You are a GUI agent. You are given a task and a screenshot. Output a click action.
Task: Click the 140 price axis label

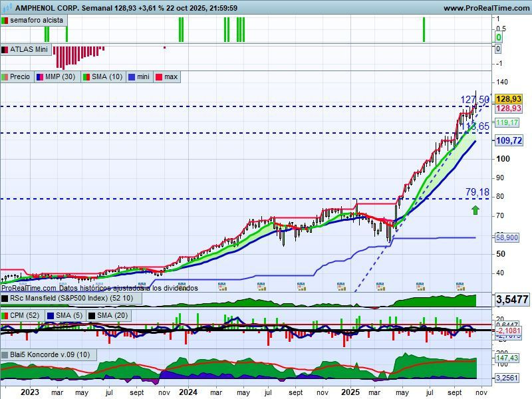tap(502, 82)
